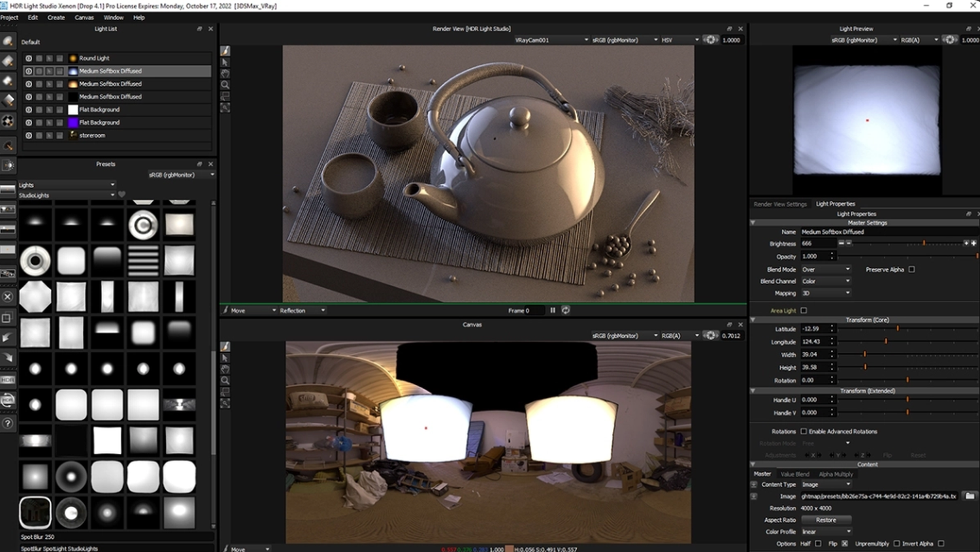Open the Create menu

click(56, 18)
